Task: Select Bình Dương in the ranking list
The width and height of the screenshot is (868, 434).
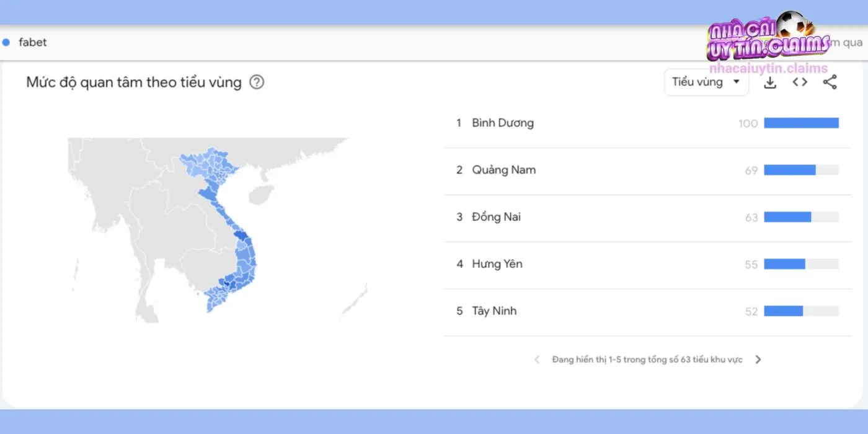Action: (x=502, y=123)
